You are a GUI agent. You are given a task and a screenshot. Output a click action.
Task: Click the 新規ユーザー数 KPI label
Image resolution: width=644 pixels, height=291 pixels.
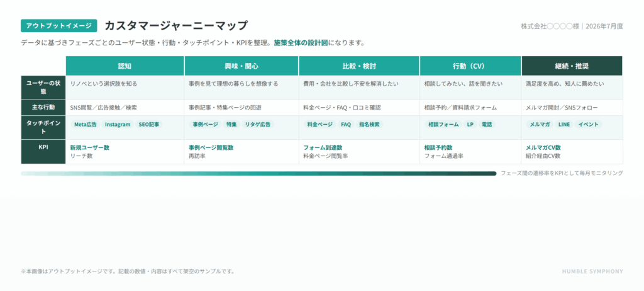[89, 147]
